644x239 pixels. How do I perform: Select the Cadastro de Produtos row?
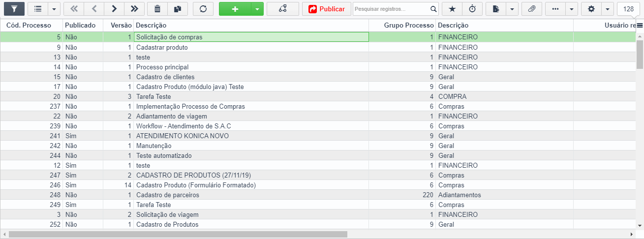(x=318, y=224)
